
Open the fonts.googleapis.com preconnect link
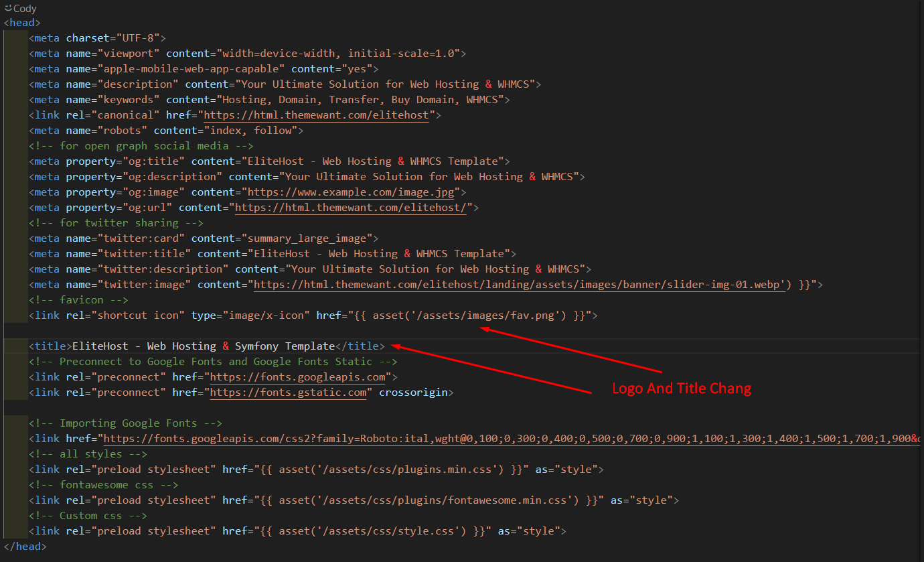(297, 377)
